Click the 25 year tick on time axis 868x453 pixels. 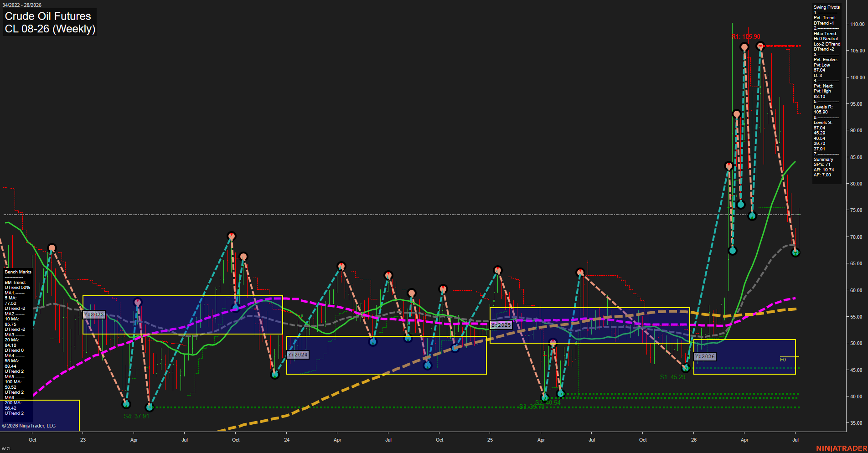[490, 440]
